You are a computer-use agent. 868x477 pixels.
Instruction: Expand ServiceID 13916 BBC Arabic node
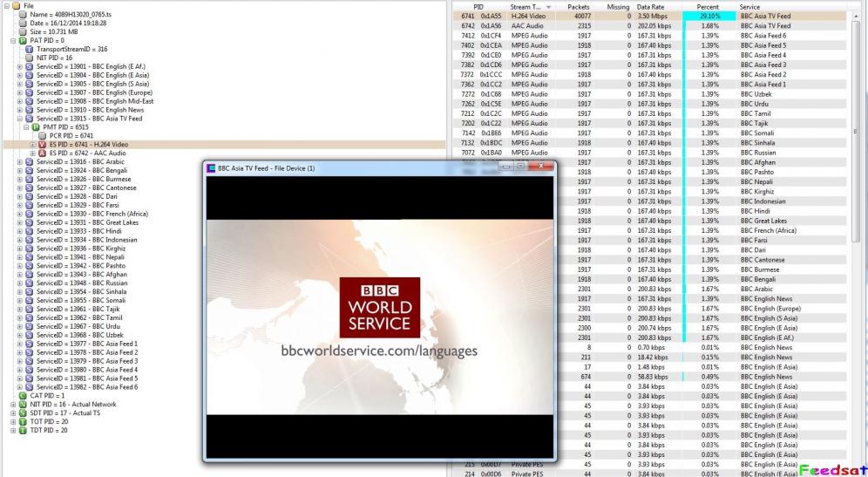coord(20,162)
